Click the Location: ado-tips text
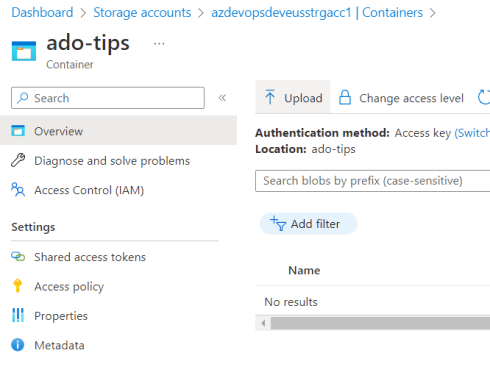This screenshot has width=490, height=378. pyautogui.click(x=305, y=149)
